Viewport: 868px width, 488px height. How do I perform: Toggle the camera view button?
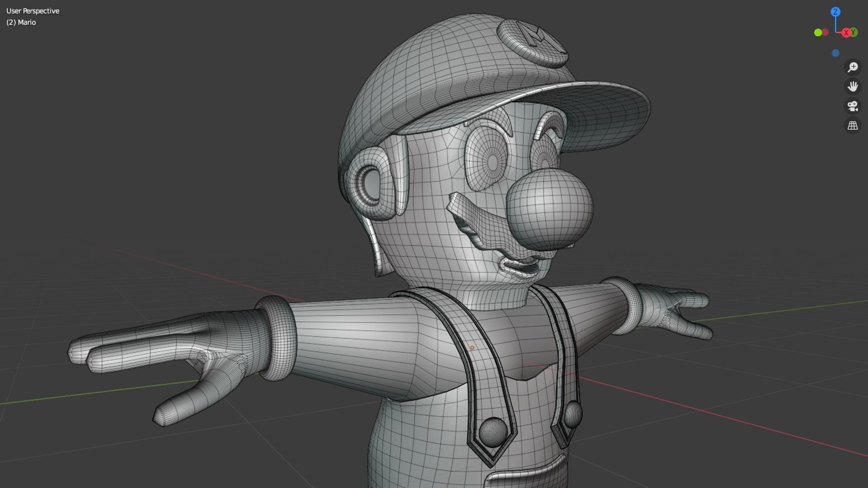853,106
